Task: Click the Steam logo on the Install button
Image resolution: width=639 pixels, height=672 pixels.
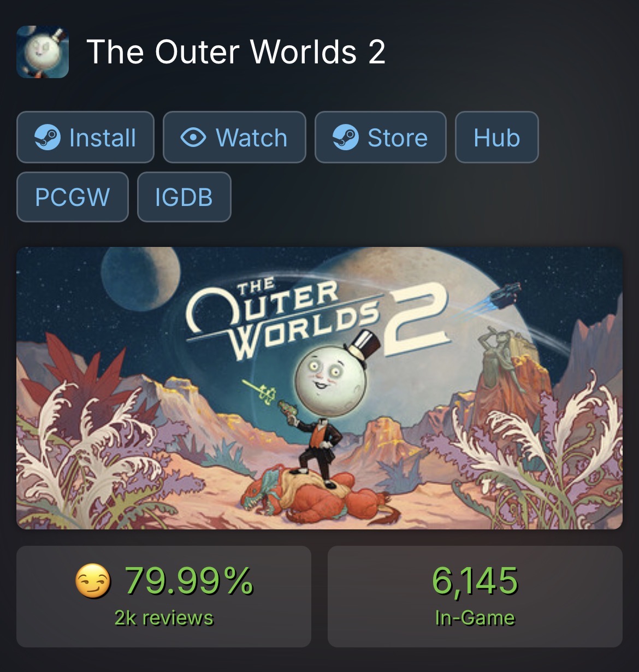Action: point(48,137)
